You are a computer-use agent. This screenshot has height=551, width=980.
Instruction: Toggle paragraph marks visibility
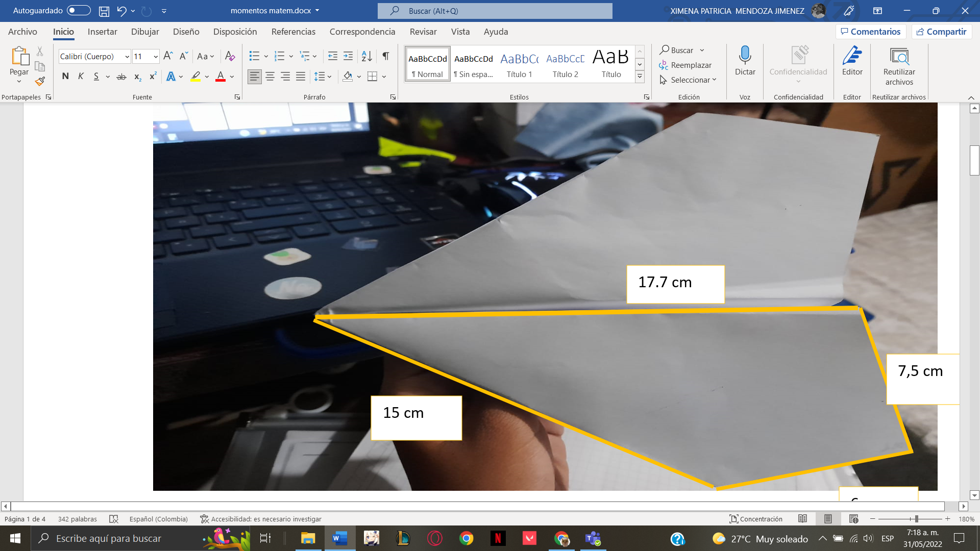[x=385, y=56]
